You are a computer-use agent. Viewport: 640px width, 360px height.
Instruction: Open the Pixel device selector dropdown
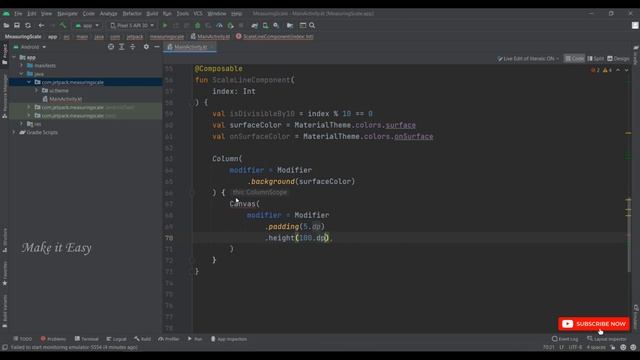(132, 25)
